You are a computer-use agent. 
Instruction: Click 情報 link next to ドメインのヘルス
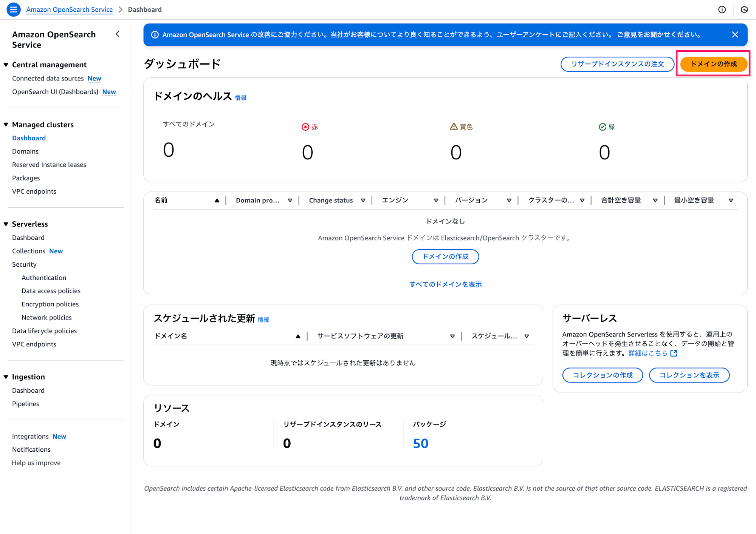[240, 98]
